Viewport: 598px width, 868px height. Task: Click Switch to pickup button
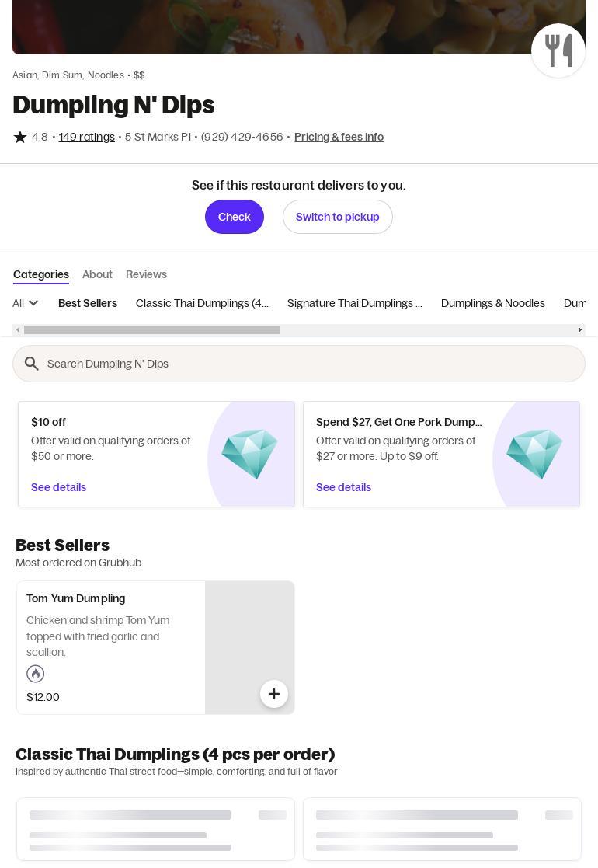[337, 217]
